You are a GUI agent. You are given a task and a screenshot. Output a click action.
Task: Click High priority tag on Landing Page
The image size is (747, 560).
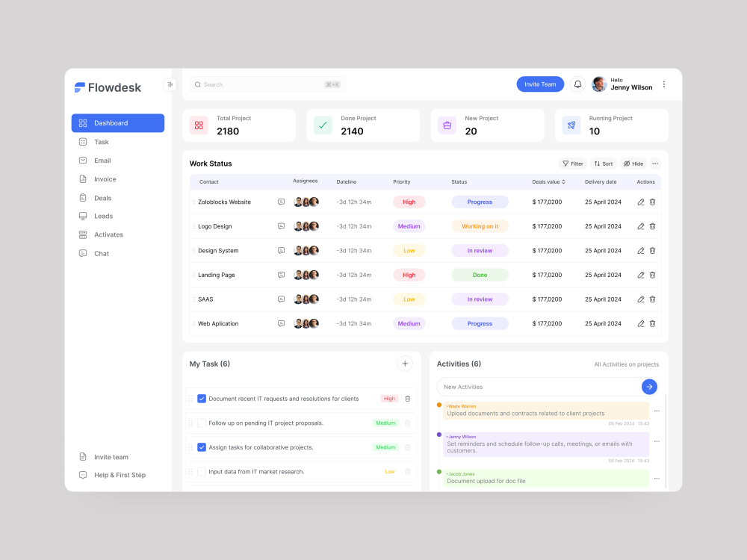(x=409, y=275)
